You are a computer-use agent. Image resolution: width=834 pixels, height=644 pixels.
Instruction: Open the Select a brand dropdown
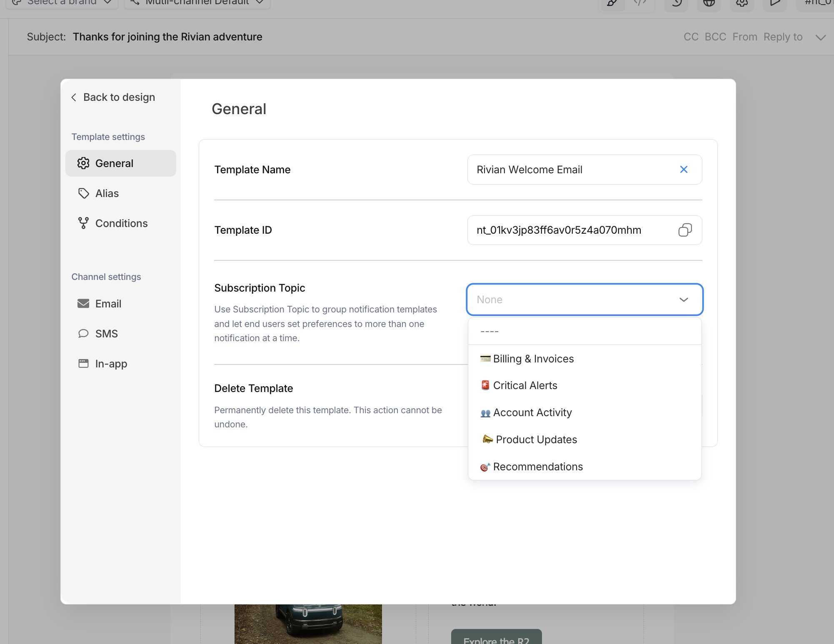pos(62,3)
